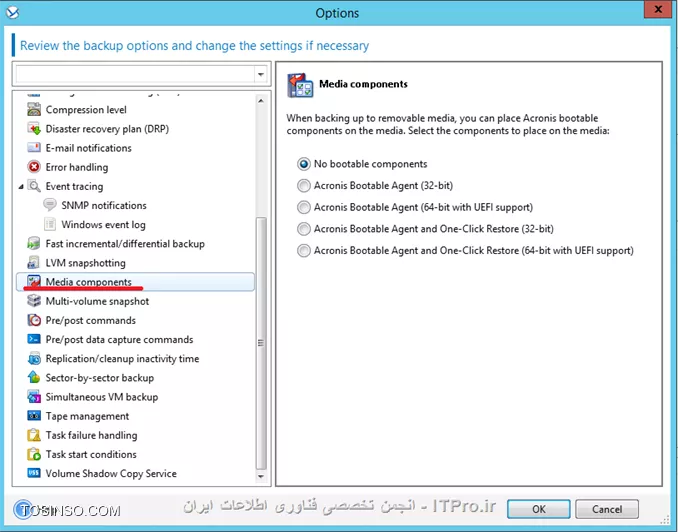Click the Acronis logo in title bar
The image size is (678, 532).
click(13, 13)
